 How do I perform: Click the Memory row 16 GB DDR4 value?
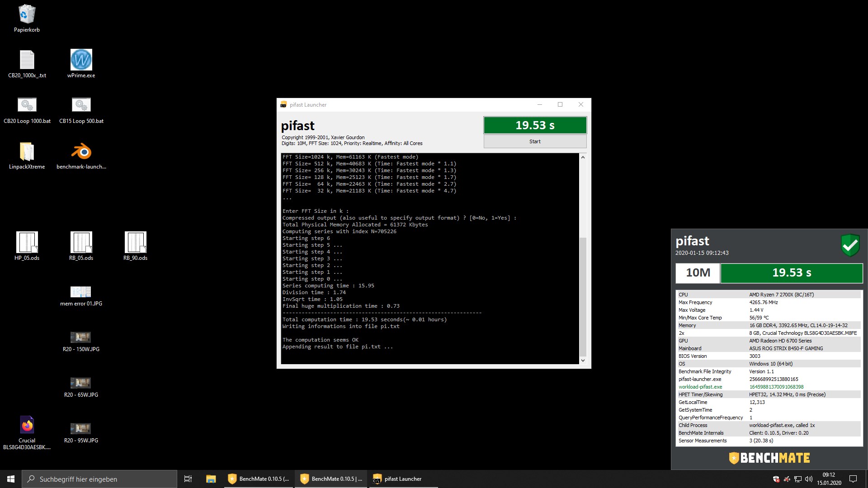pyautogui.click(x=798, y=325)
